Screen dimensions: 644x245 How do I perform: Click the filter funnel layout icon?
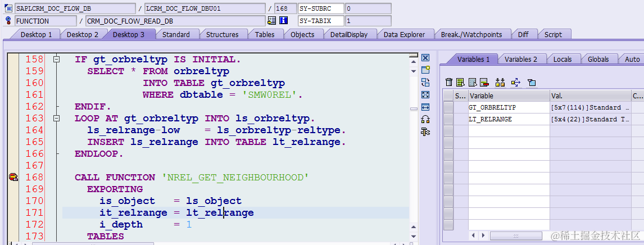[x=532, y=83]
